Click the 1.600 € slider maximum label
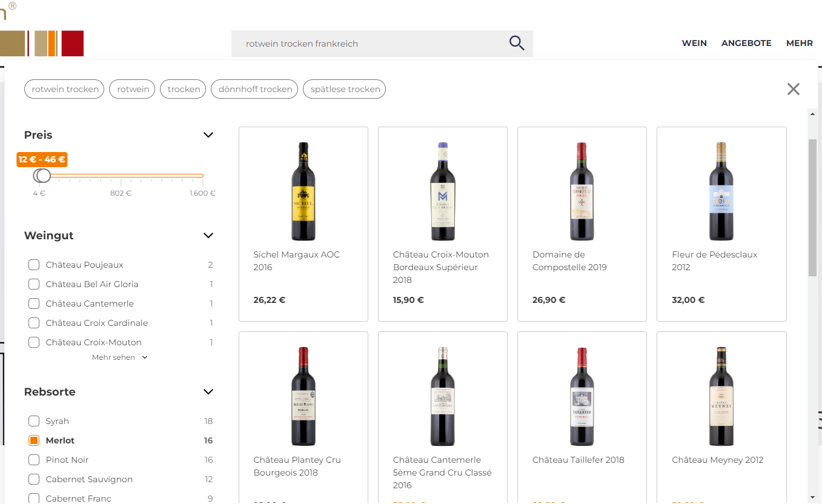Image resolution: width=822 pixels, height=504 pixels. tap(203, 193)
